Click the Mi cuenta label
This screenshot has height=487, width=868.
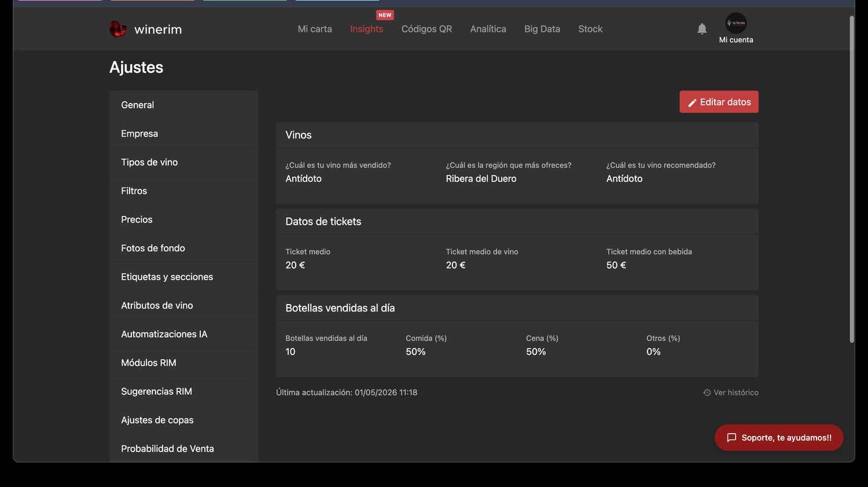736,40
